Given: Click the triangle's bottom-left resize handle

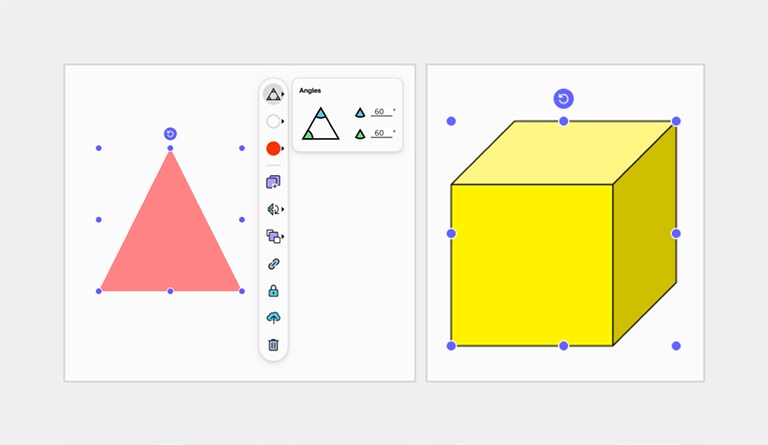Looking at the screenshot, I should [98, 291].
